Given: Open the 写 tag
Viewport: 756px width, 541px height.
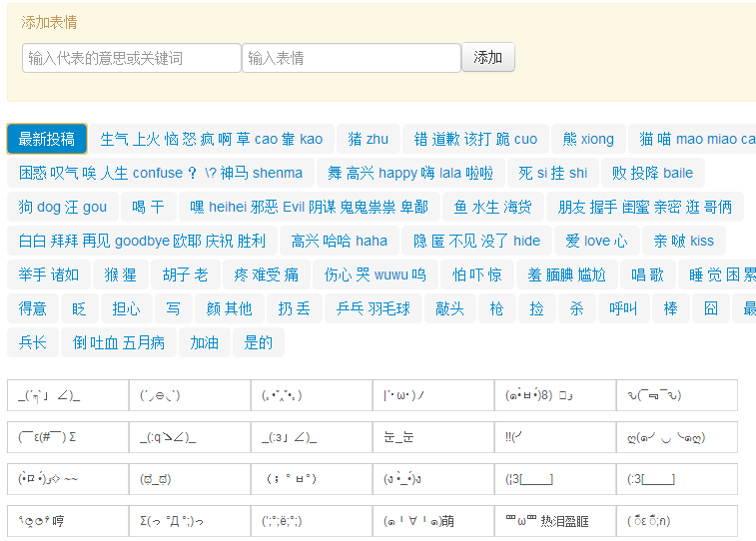Looking at the screenshot, I should [173, 308].
